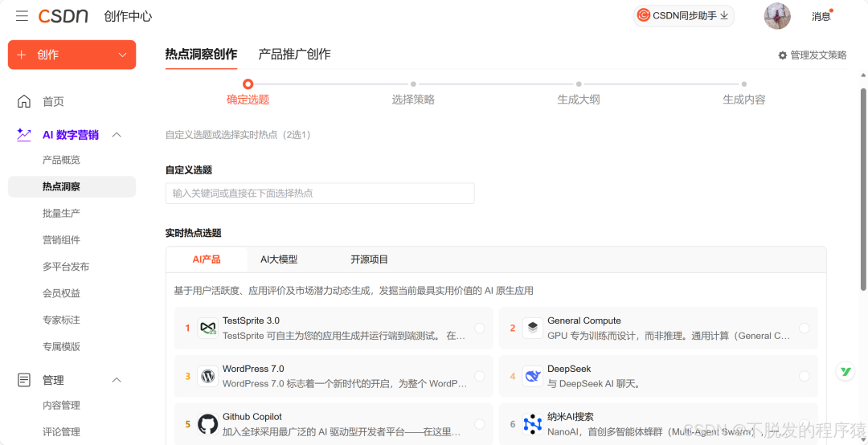Click the 选择策略 step marker
Screen dimensions: 868x445
[x=414, y=84]
